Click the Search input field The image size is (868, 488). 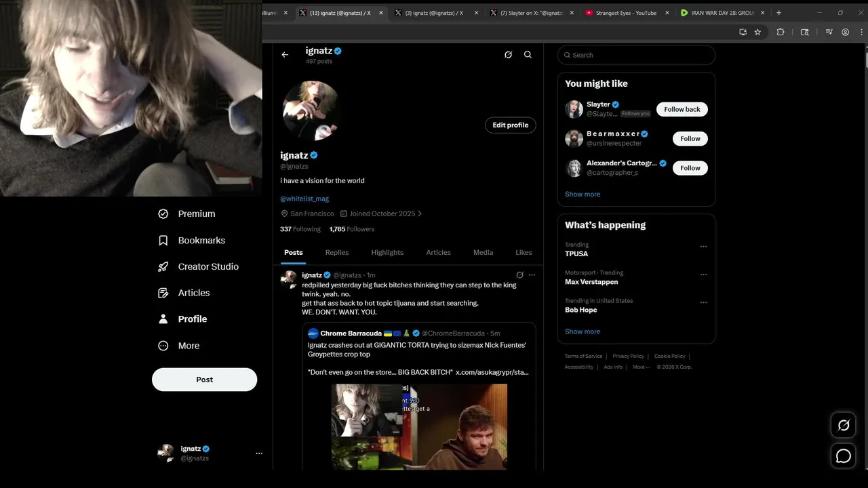pos(636,55)
